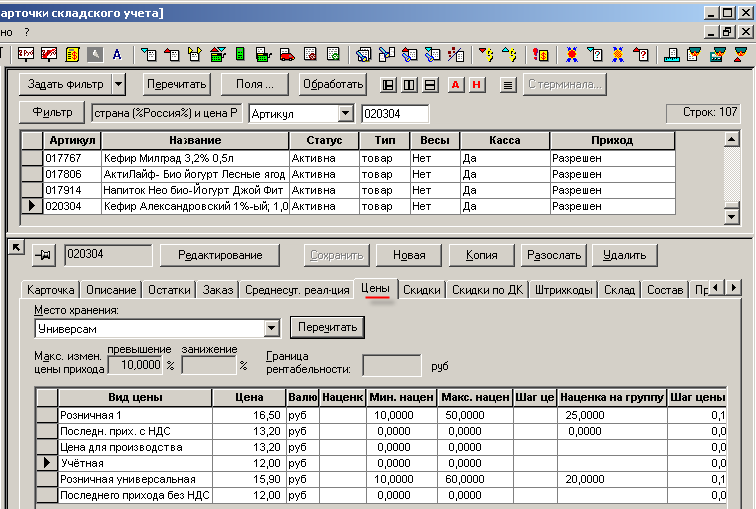Screen dimensions: 756x509
Task: Click the Граница рентабельности input field
Action: pos(392,365)
